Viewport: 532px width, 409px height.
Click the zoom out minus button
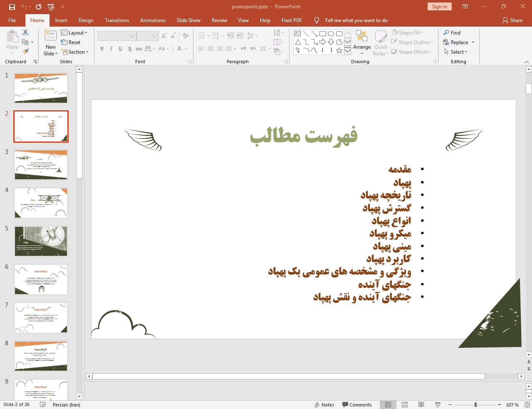[450, 404]
